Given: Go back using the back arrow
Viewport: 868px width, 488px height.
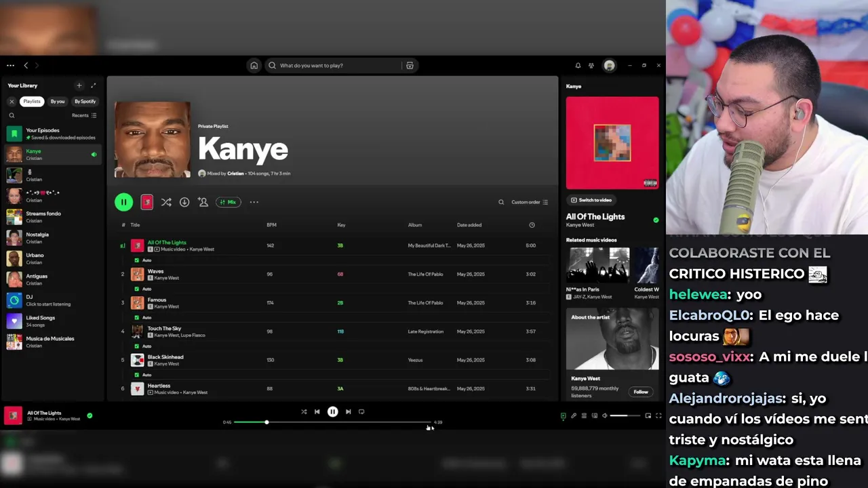Looking at the screenshot, I should [26, 66].
